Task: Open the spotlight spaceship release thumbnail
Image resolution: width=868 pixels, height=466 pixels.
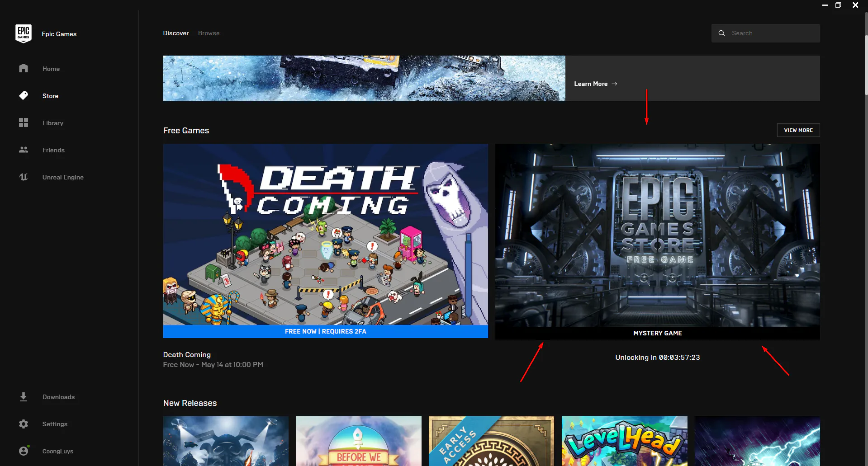Action: point(226,441)
